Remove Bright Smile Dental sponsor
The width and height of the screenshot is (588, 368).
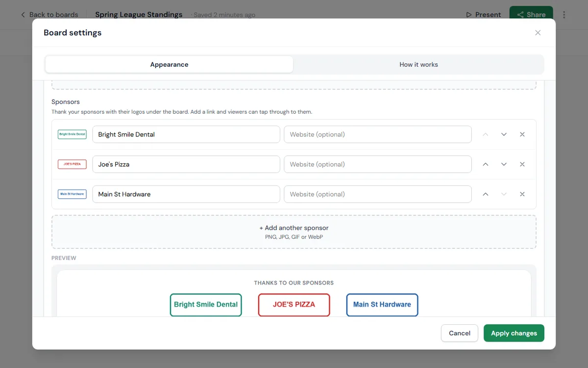point(522,134)
